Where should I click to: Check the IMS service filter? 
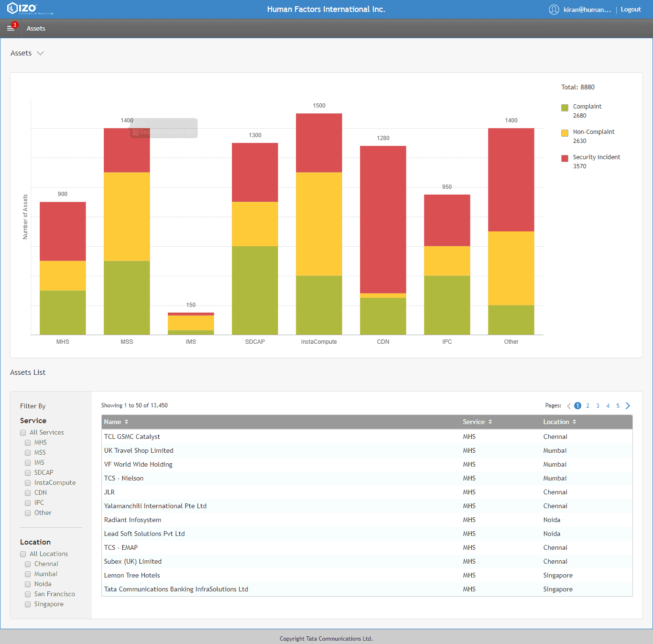click(28, 463)
